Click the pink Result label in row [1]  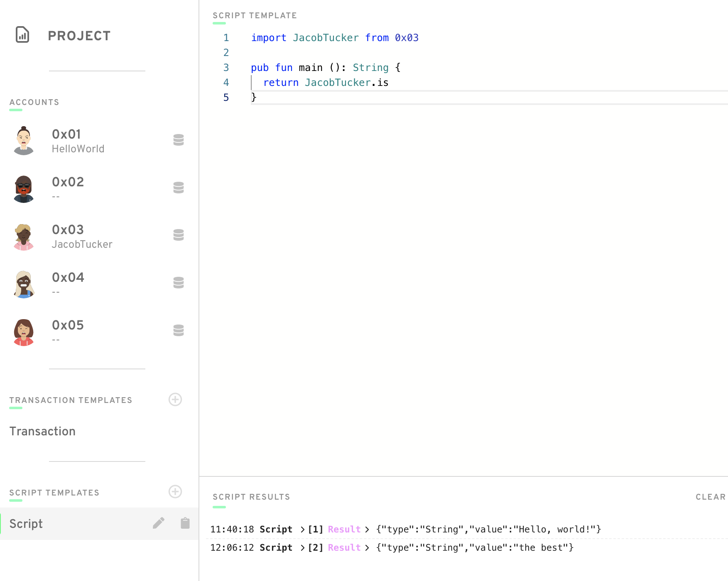coord(344,530)
